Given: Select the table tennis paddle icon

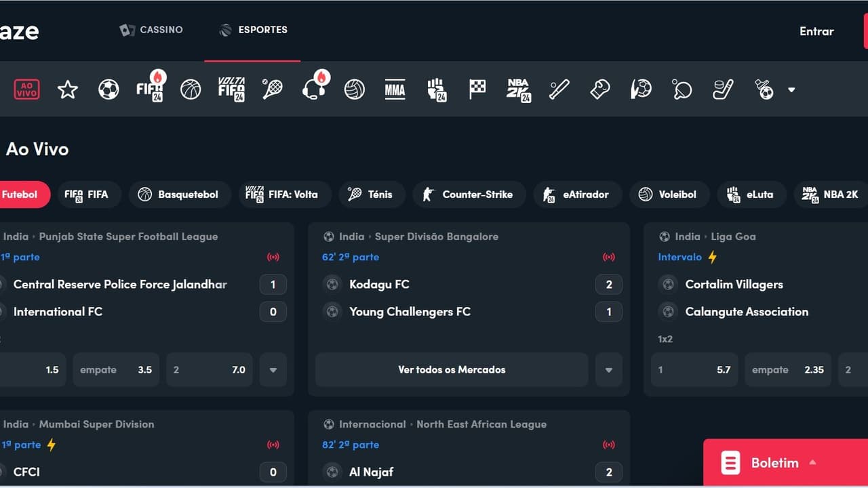Looking at the screenshot, I should tap(682, 89).
